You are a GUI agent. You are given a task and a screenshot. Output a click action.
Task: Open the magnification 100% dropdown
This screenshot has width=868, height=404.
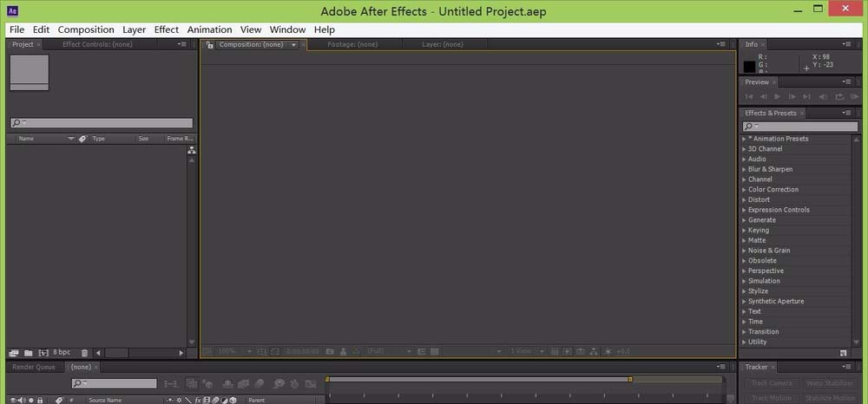click(234, 351)
